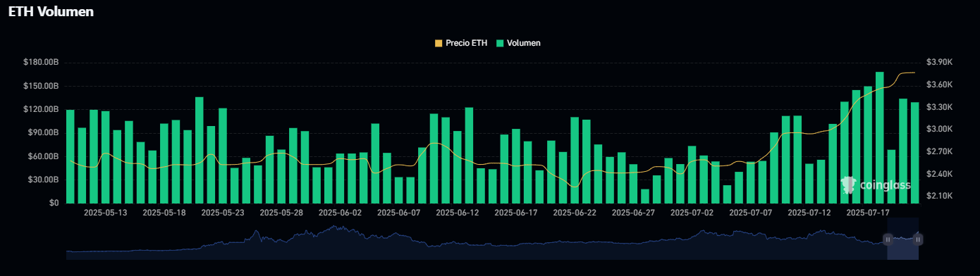This screenshot has width=980, height=276.
Task: Click the $2.40K price axis label
Action: 939,174
